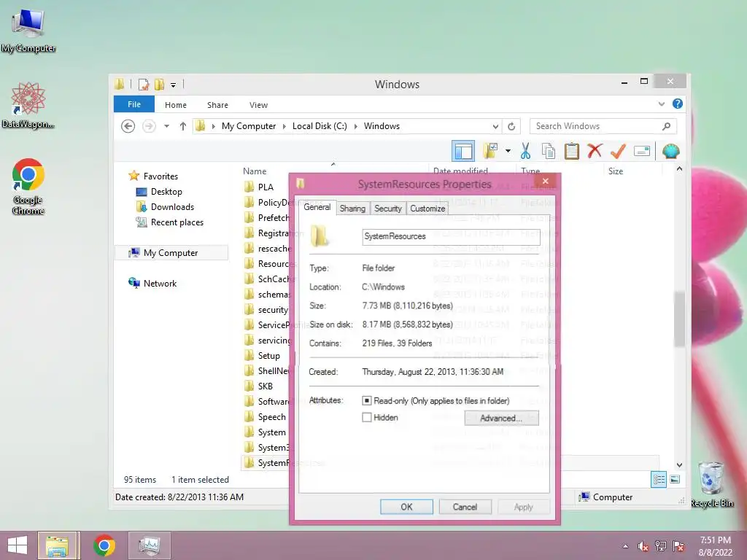Open the File ribbon tab

134,104
